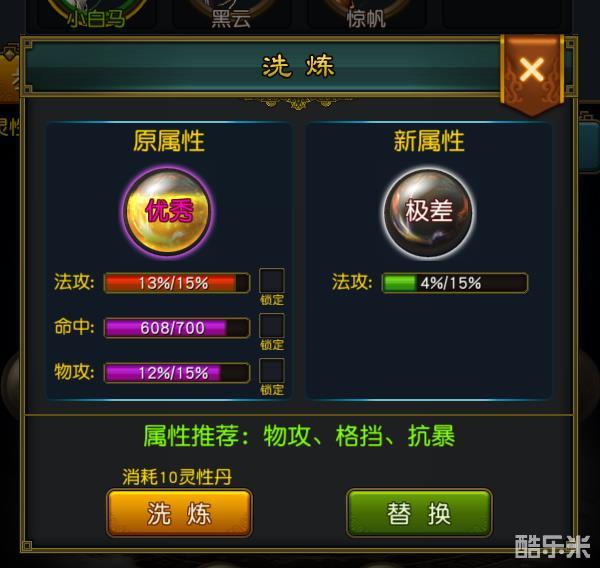The height and width of the screenshot is (568, 600).
Task: Click the 原属性 panel heading
Action: pyautogui.click(x=168, y=141)
